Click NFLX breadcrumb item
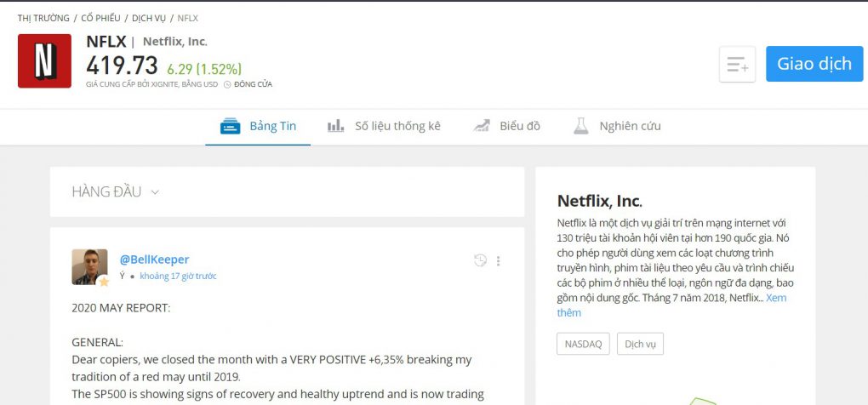The height and width of the screenshot is (405, 868). (x=188, y=18)
